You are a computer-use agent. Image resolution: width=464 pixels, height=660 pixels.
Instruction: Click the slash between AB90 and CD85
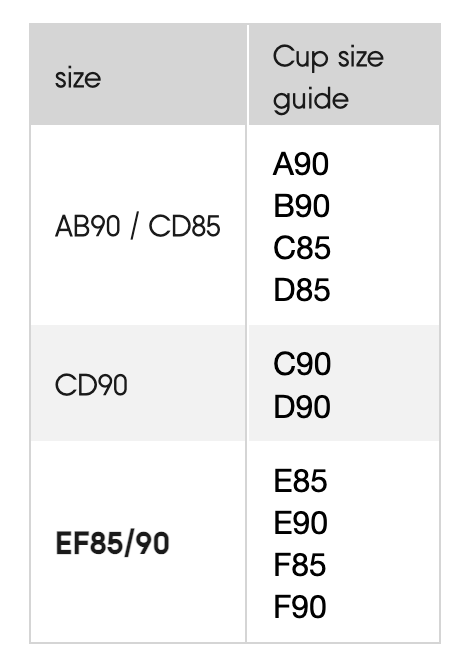point(134,226)
